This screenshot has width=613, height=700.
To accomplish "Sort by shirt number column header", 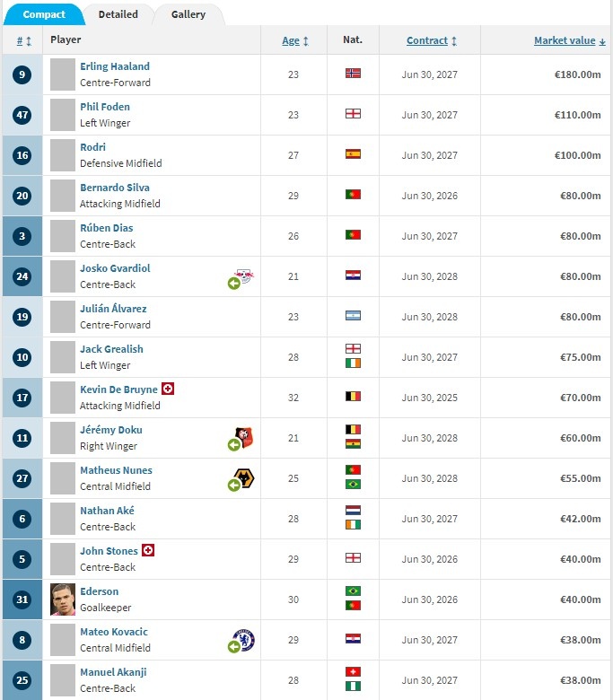I will 23,40.
